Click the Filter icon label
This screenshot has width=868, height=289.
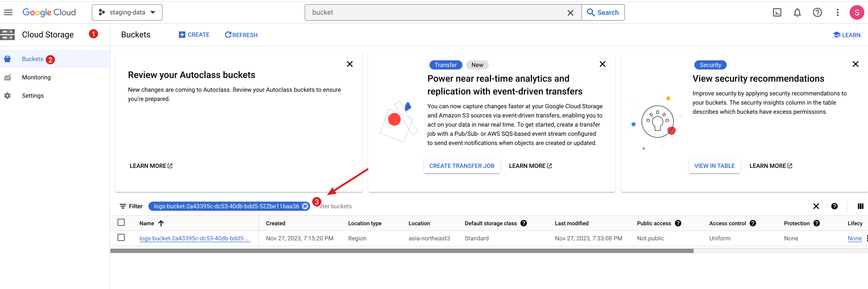(131, 206)
